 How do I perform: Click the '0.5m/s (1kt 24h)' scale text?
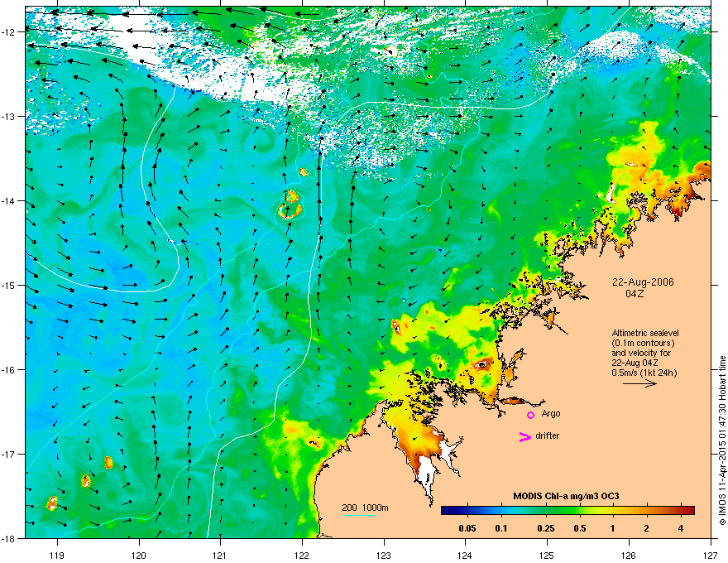(644, 373)
